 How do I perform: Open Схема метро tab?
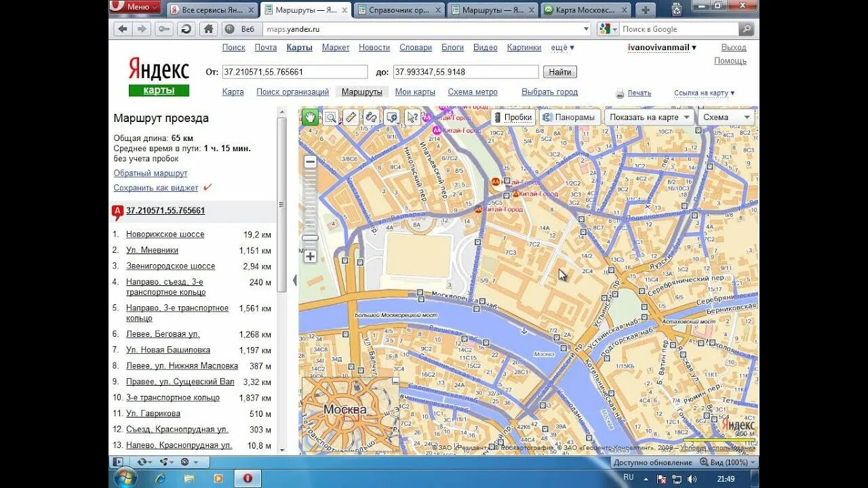(473, 92)
